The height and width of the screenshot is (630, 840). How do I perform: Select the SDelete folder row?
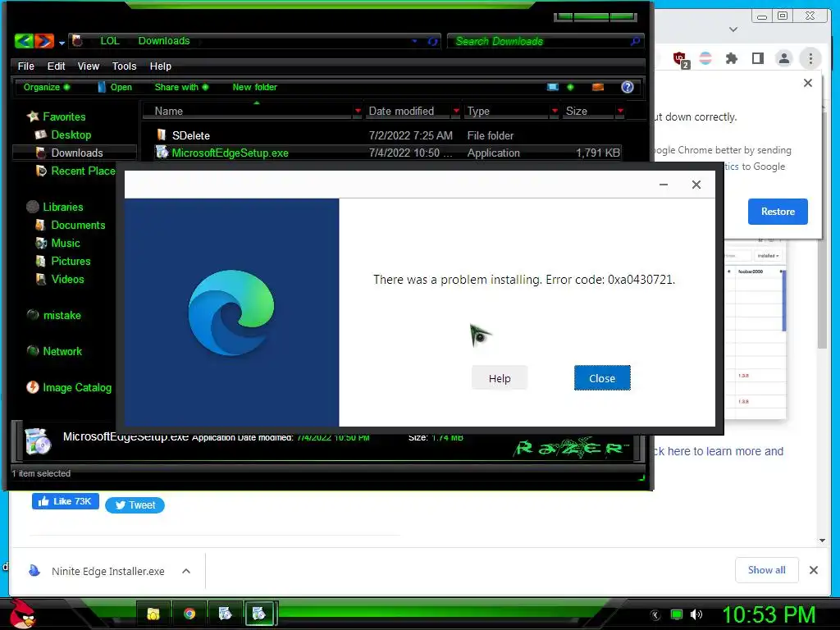coord(388,135)
